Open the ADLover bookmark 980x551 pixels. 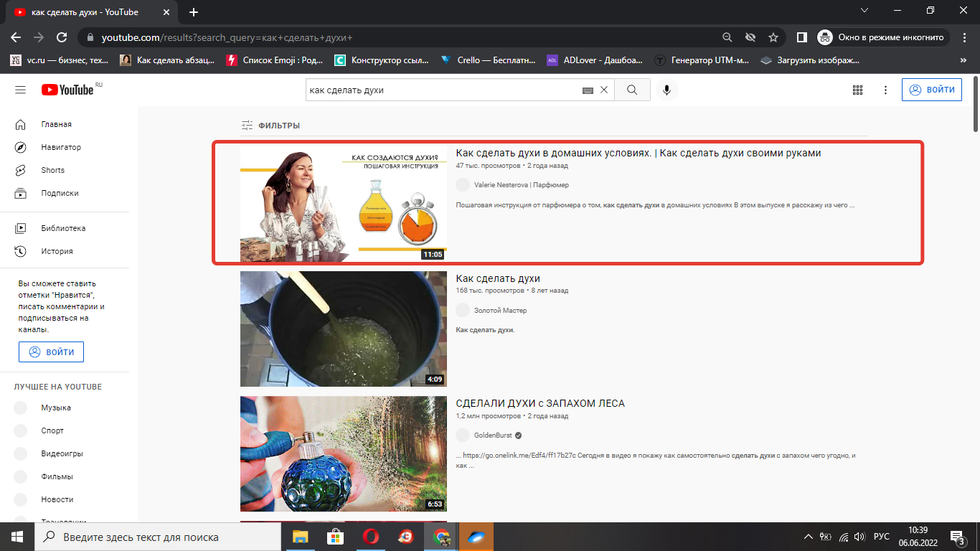[x=595, y=60]
